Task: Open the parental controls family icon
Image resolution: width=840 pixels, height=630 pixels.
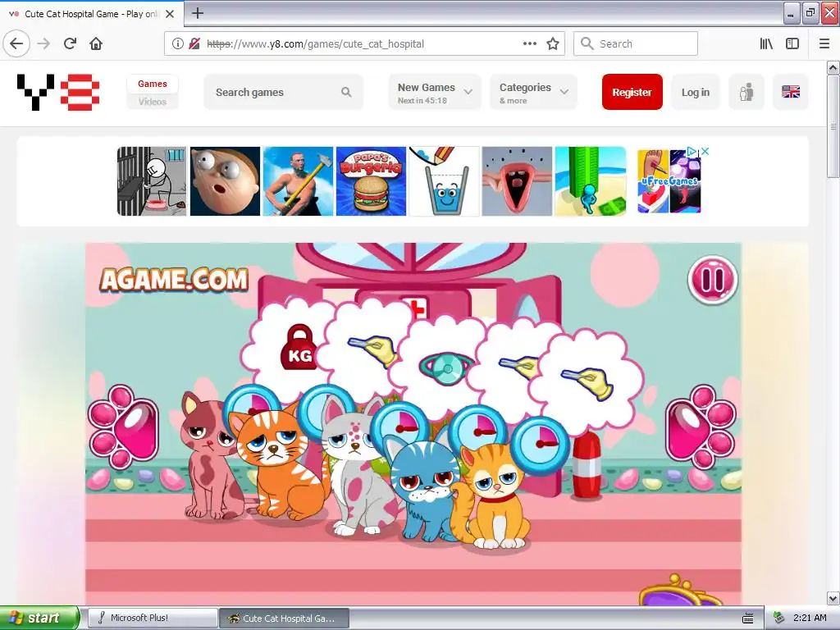Action: coord(746,92)
